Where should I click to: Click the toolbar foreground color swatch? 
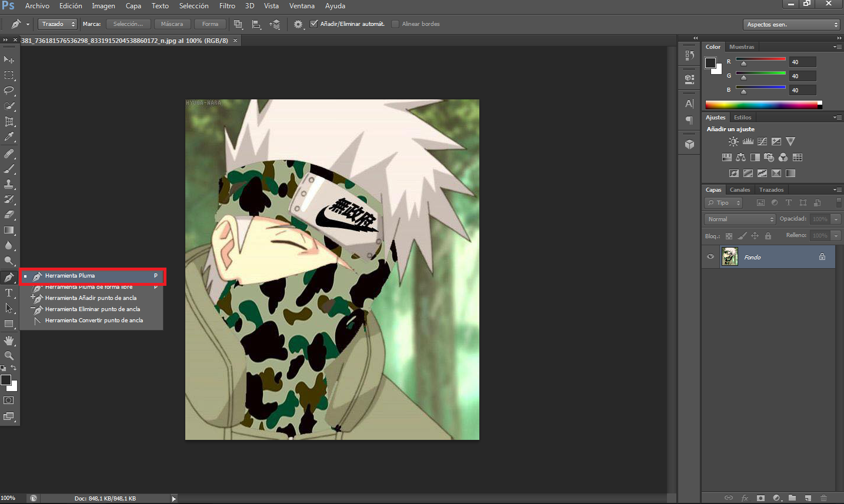(6, 380)
